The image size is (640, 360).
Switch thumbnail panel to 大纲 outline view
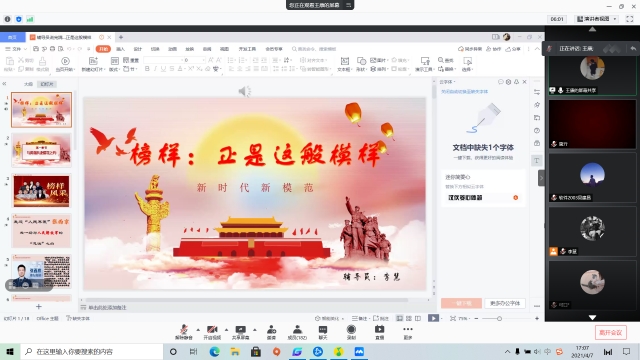pyautogui.click(x=28, y=84)
